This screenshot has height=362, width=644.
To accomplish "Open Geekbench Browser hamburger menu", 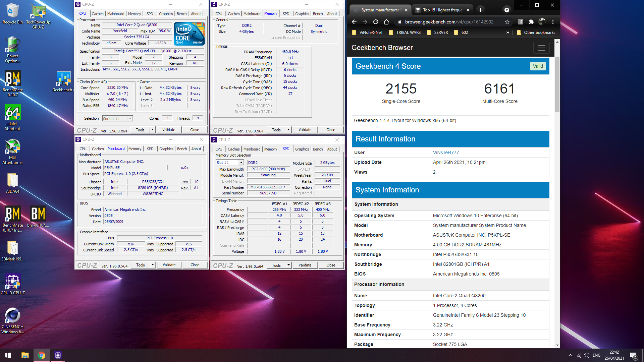I will tap(541, 48).
